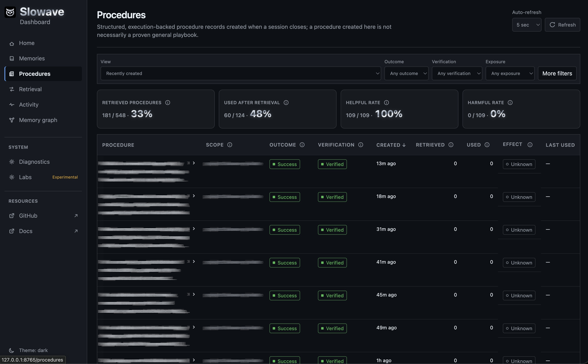The image size is (588, 364).
Task: Open the Docs resource link
Action: [x=43, y=231]
